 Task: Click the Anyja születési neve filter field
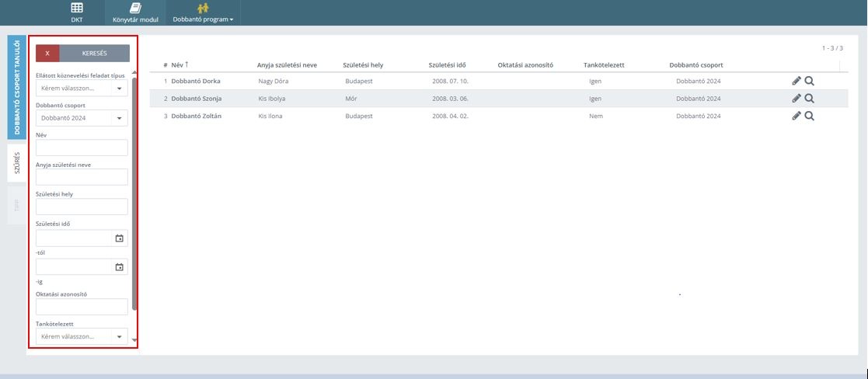click(82, 177)
